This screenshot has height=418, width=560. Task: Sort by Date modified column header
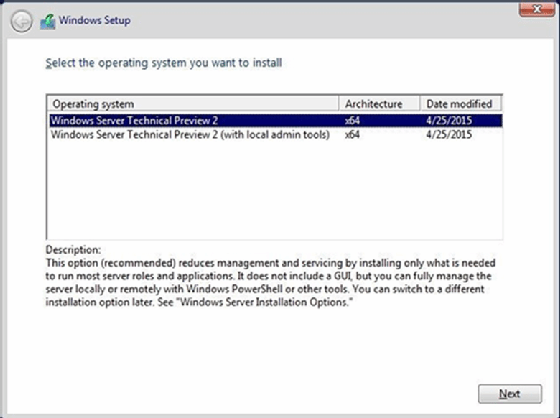click(460, 104)
